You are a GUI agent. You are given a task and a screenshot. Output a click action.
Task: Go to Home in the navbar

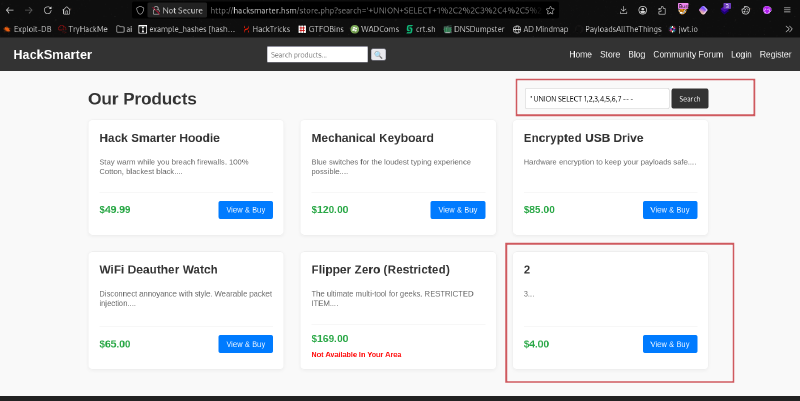[x=580, y=55]
